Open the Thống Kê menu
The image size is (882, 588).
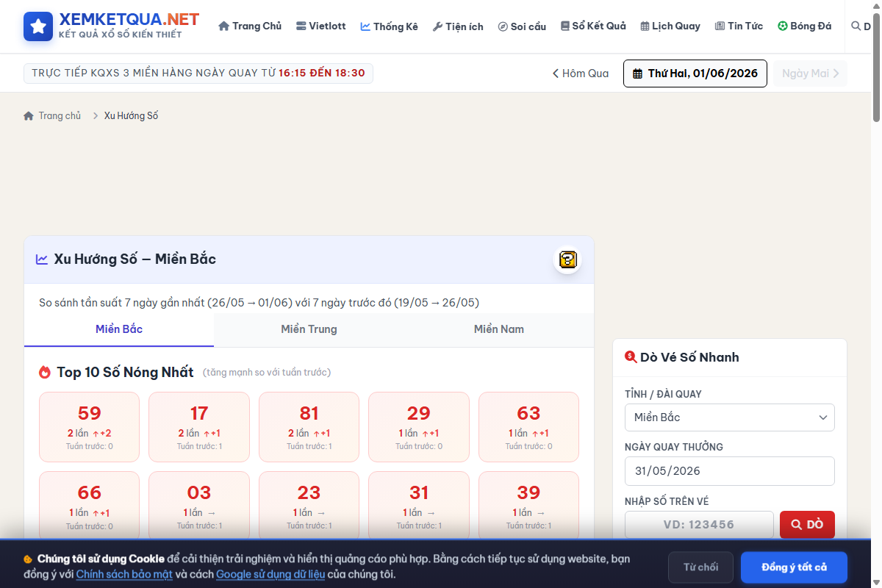389,26
